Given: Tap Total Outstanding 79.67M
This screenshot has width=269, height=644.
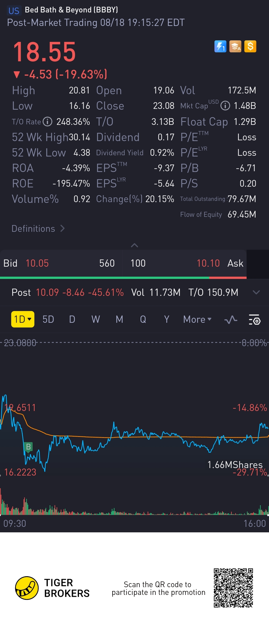Looking at the screenshot, I should (x=242, y=199).
